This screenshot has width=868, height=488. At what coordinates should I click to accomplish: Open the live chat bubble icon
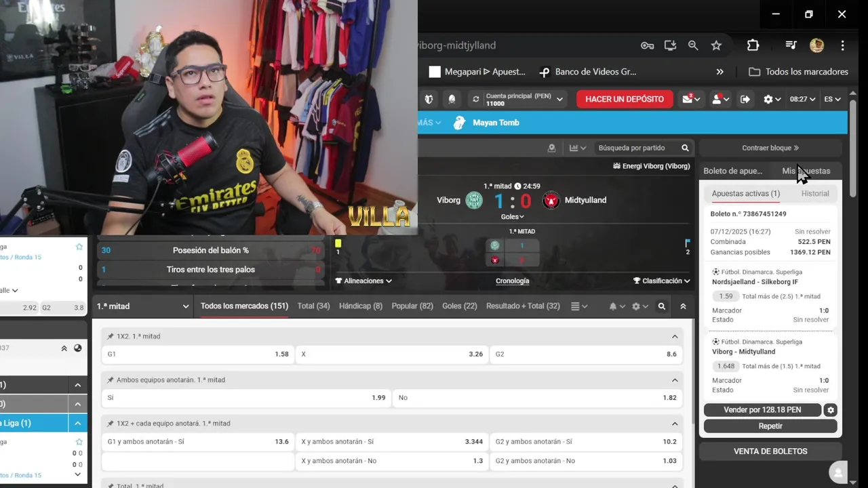839,472
